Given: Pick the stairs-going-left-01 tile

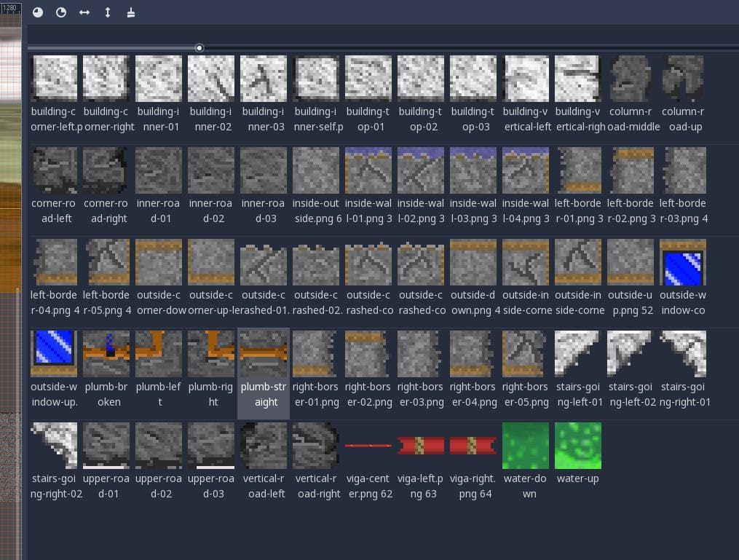Looking at the screenshot, I should tap(578, 369).
